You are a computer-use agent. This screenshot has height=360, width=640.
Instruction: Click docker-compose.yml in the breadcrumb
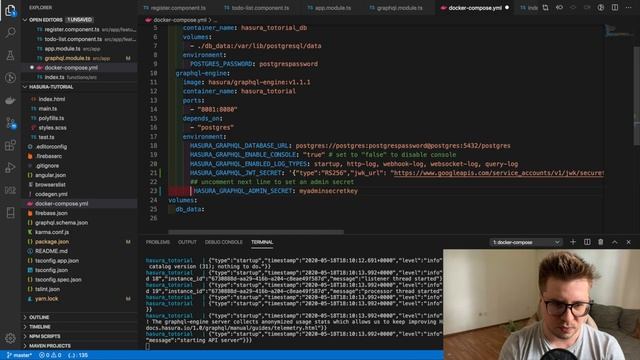pyautogui.click(x=180, y=20)
